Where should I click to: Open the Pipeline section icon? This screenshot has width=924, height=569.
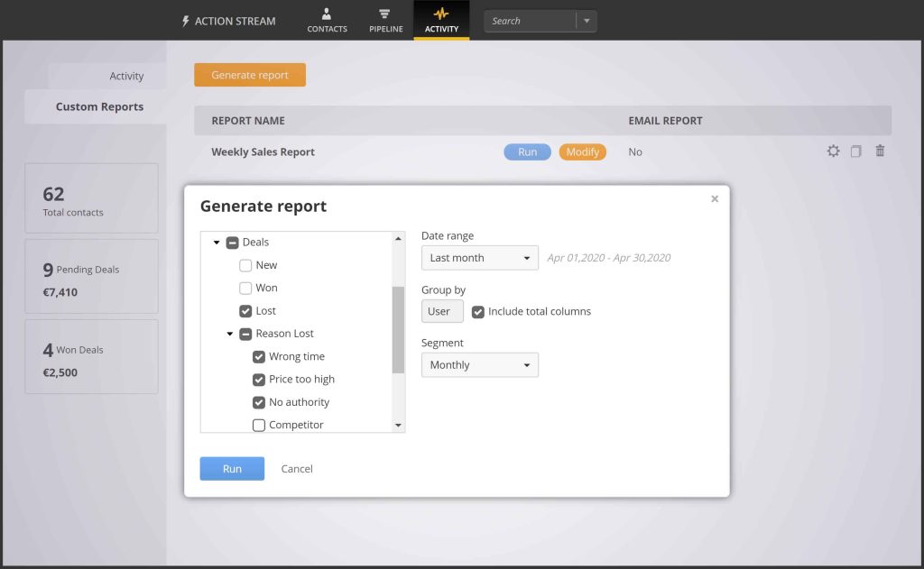385,14
